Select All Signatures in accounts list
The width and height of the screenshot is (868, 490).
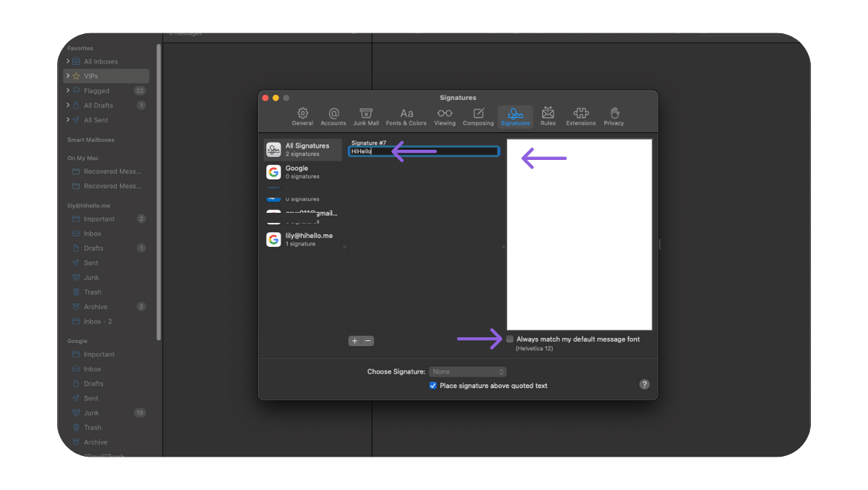(302, 150)
